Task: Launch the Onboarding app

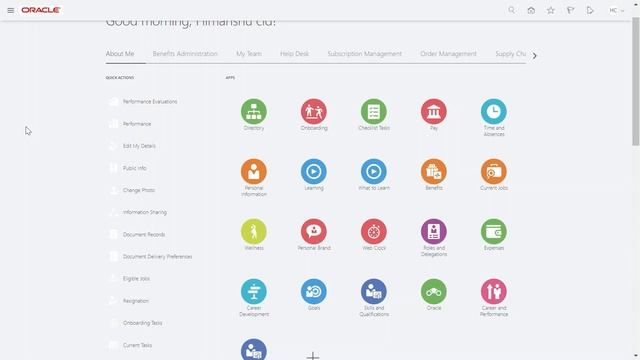Action: pos(314,111)
